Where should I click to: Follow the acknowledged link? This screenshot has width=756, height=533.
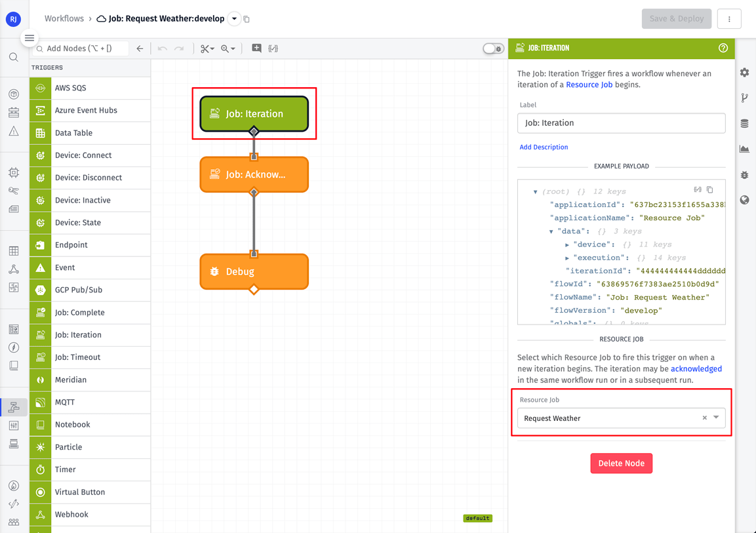tap(696, 368)
